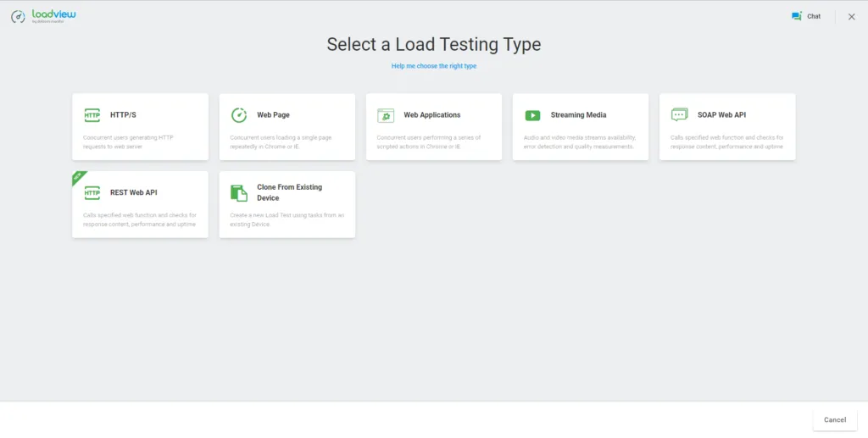Open Help me choose the right type link
This screenshot has height=438, width=868.
pyautogui.click(x=434, y=66)
